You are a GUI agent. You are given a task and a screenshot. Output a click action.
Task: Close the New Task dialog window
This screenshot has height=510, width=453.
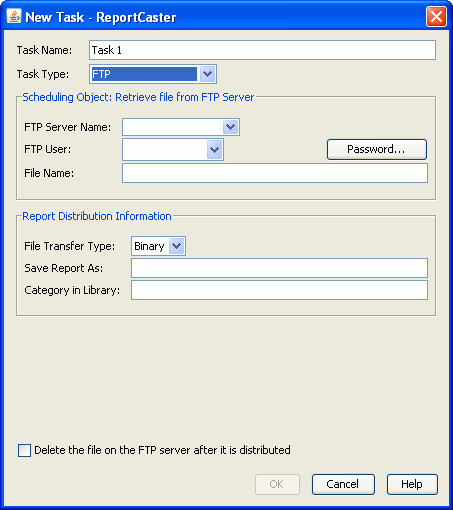coord(436,17)
